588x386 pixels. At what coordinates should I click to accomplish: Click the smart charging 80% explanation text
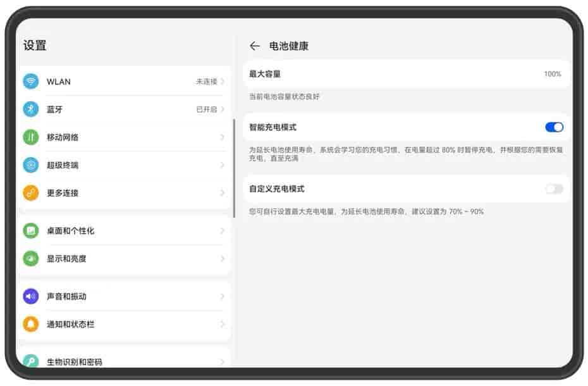[x=406, y=154]
